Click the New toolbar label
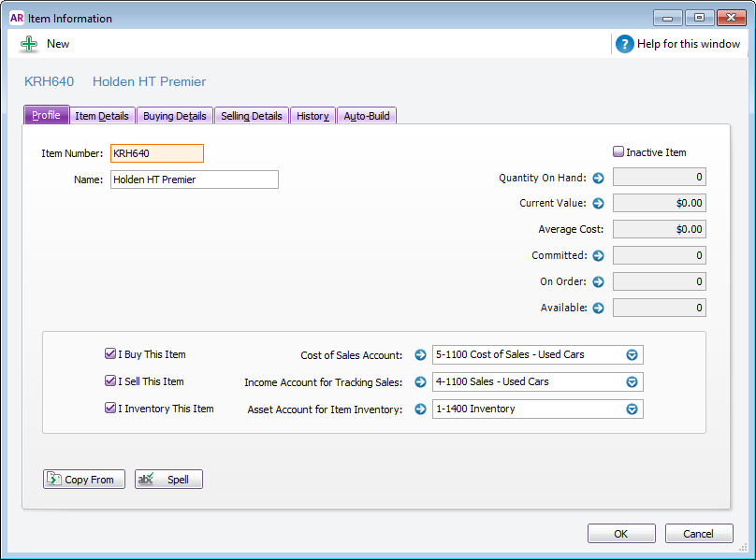 [58, 44]
